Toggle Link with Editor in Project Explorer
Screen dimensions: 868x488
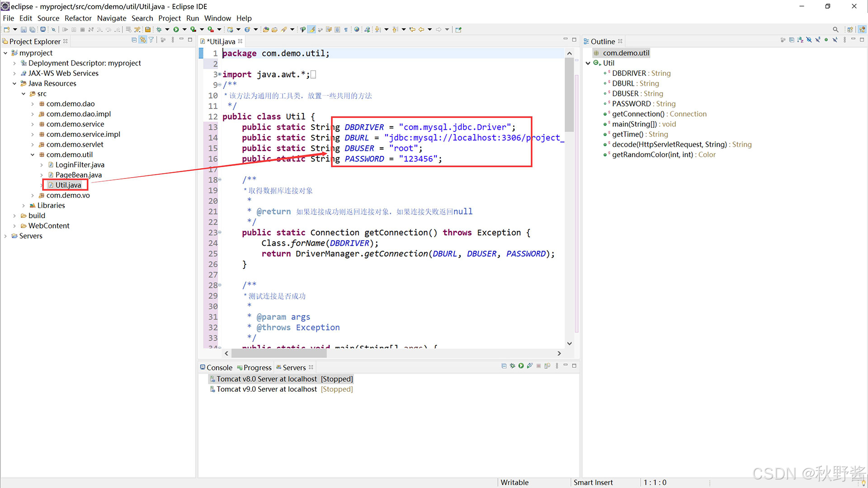143,40
